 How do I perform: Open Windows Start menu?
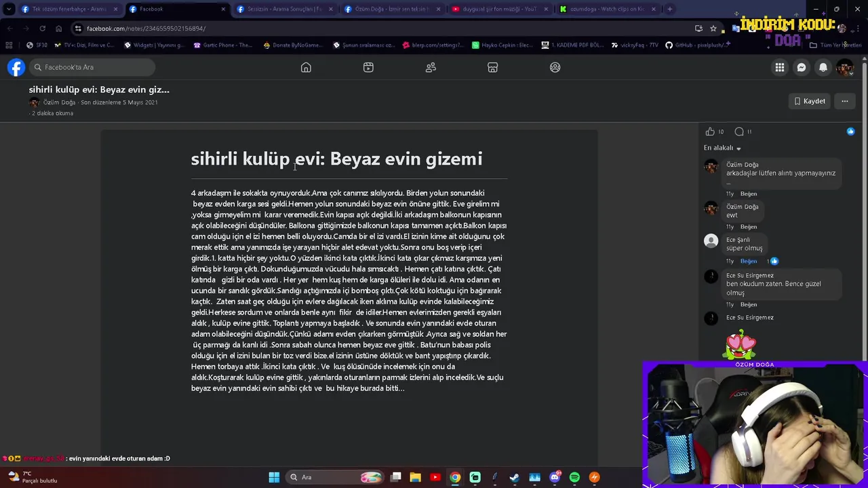tap(274, 477)
